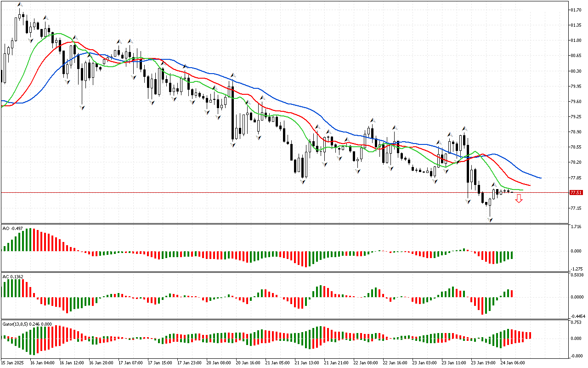Click the 23 Jan 19:00 time label
This screenshot has height=368, width=588.
pyautogui.click(x=483, y=362)
